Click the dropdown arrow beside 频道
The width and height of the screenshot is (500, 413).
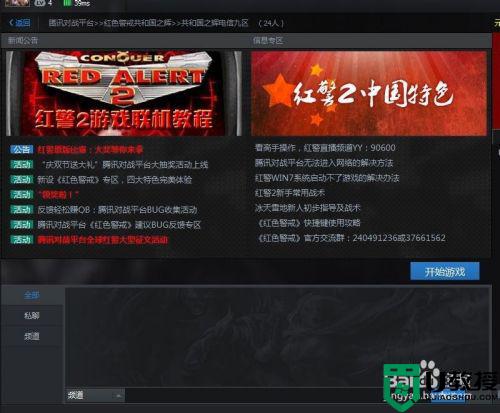118,396
